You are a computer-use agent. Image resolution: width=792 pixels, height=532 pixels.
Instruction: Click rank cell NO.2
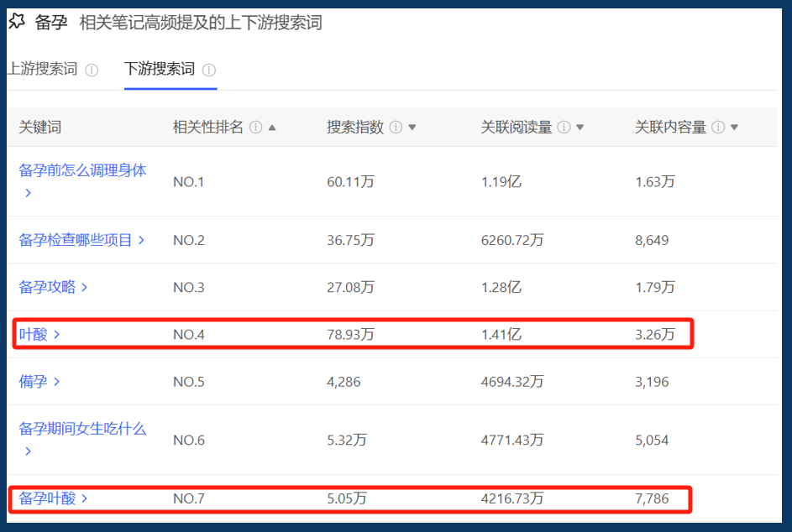[188, 240]
